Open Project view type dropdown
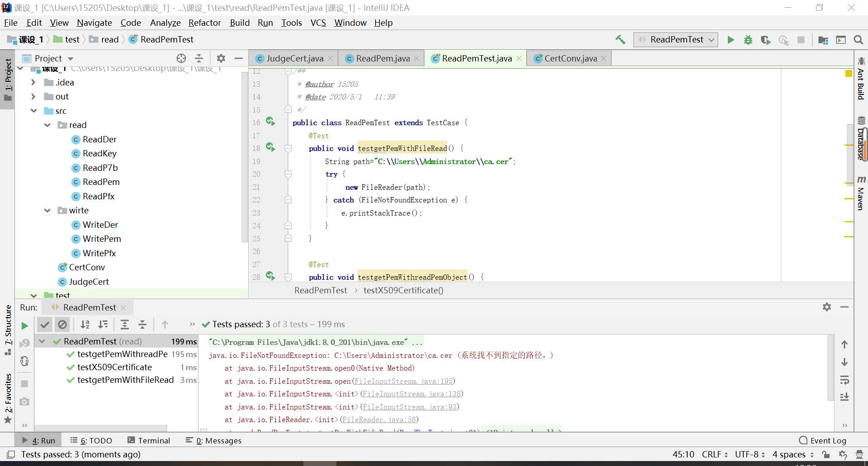868x466 pixels. click(x=71, y=59)
